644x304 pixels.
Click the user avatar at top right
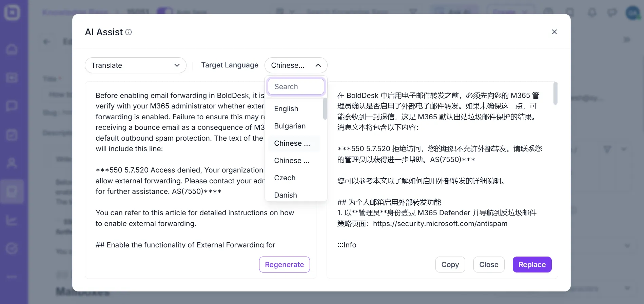pyautogui.click(x=633, y=13)
